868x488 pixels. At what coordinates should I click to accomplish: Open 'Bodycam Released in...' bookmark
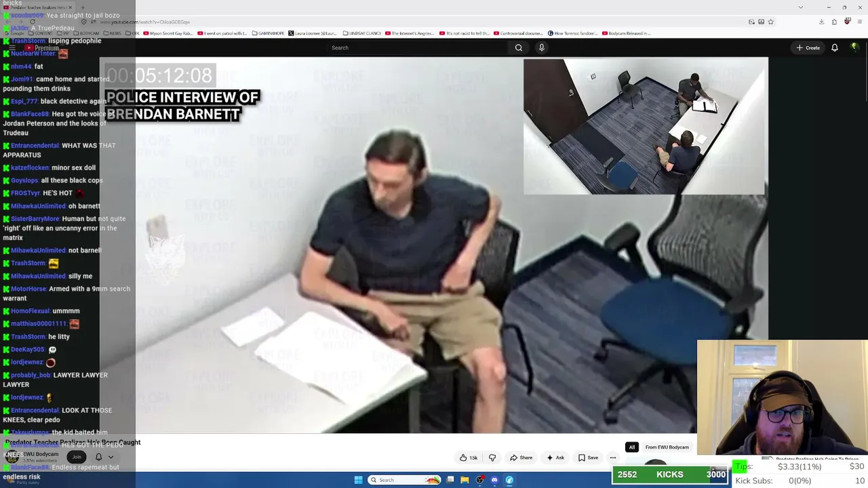tap(626, 33)
